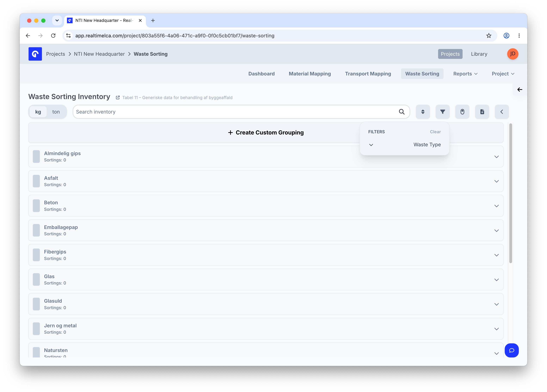Open Tabel 11 generiske data link

(x=177, y=97)
